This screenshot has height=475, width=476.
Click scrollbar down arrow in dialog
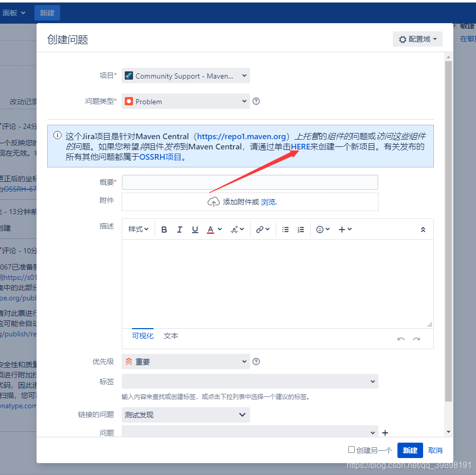448,432
